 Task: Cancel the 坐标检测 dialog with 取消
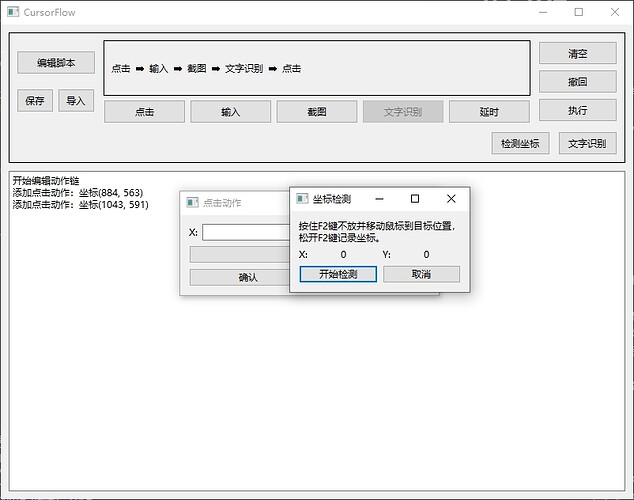[421, 274]
